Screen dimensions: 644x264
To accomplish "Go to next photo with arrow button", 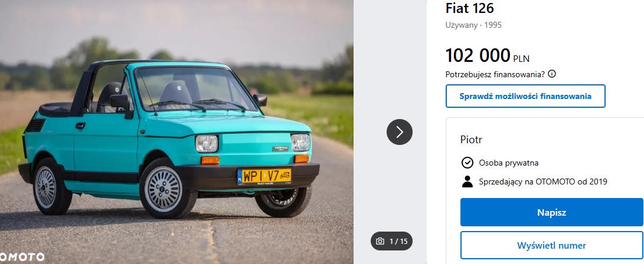I will (399, 131).
